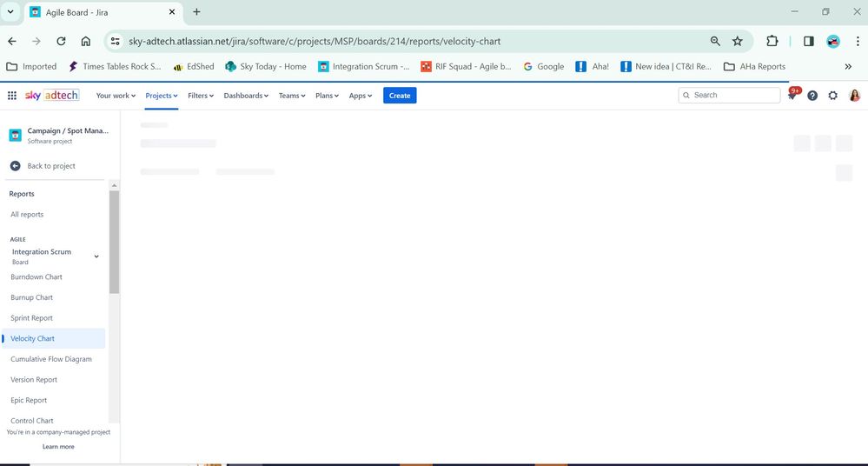The image size is (868, 466).
Task: Open the Jira app switcher grid icon
Action: pos(11,96)
